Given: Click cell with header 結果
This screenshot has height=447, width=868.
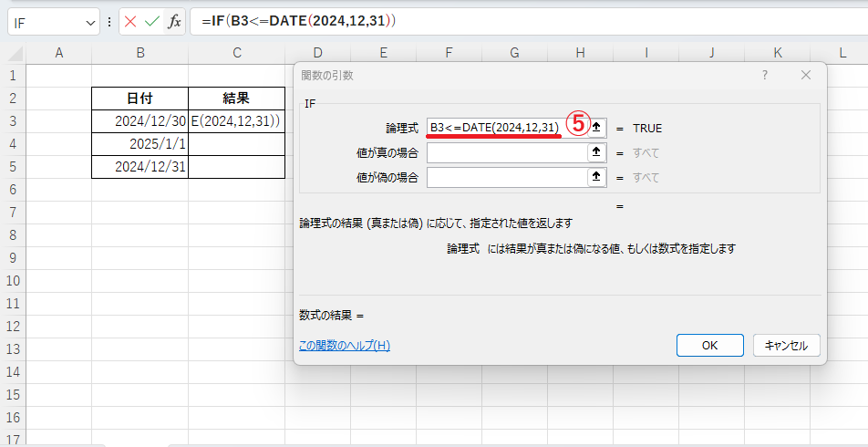Looking at the screenshot, I should pyautogui.click(x=237, y=98).
